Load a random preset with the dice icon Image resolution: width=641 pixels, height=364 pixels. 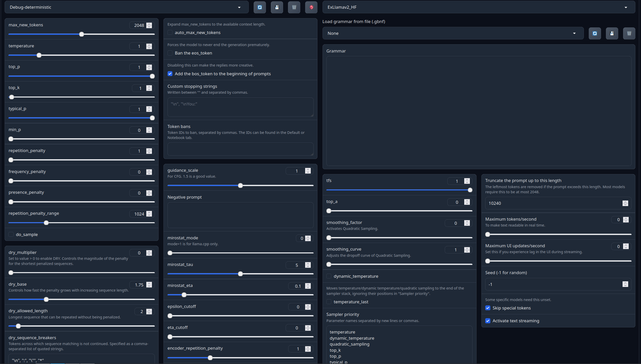[x=311, y=7]
